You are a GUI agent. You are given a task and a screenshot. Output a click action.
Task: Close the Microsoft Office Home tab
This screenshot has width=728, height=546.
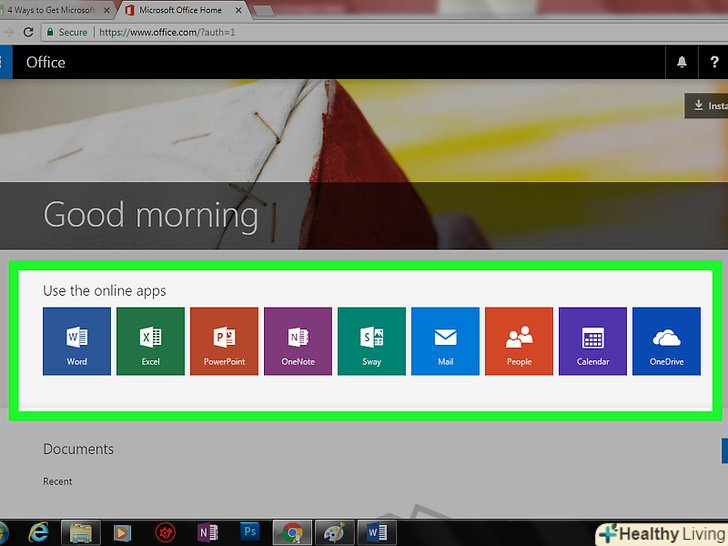click(238, 10)
